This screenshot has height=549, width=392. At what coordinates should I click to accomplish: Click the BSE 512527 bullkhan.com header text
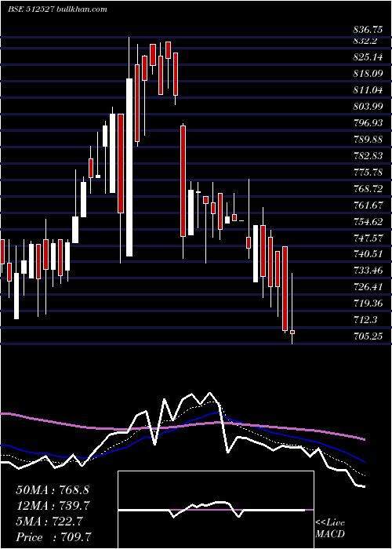tap(58, 9)
